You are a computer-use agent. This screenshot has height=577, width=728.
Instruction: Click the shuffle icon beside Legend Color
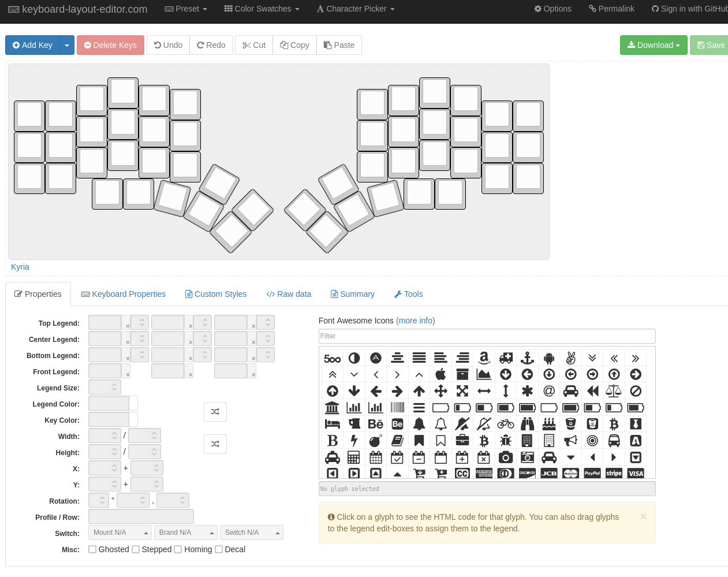pyautogui.click(x=215, y=412)
